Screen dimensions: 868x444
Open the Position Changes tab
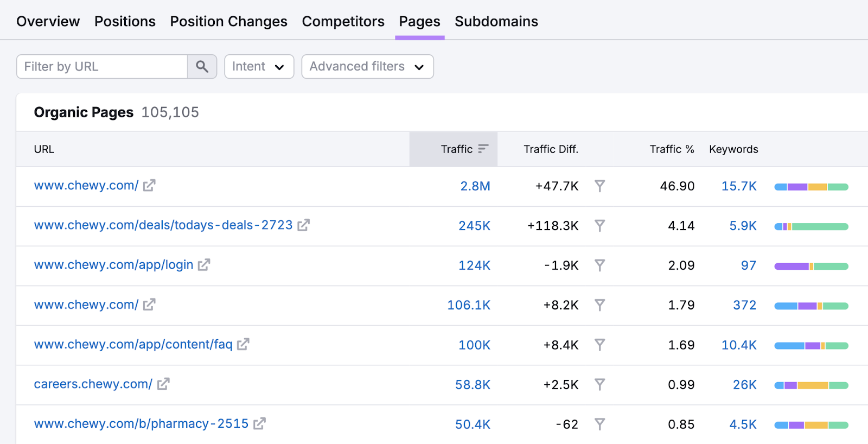point(228,21)
